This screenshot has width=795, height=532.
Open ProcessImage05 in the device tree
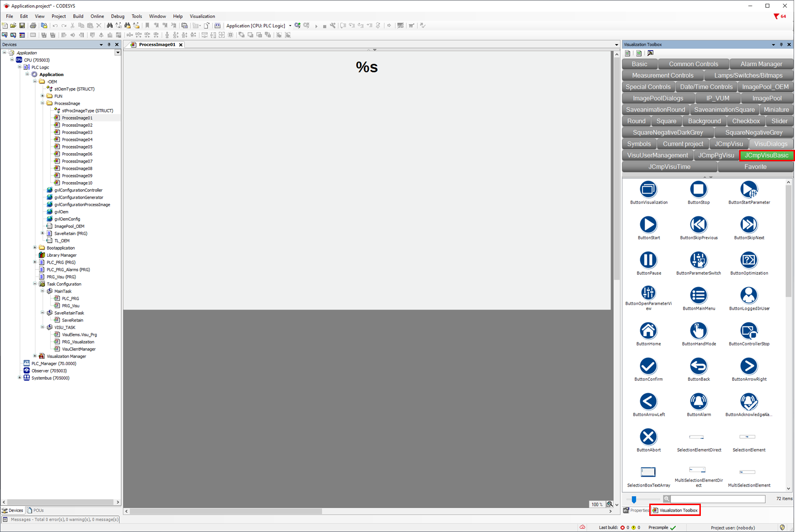click(x=77, y=147)
